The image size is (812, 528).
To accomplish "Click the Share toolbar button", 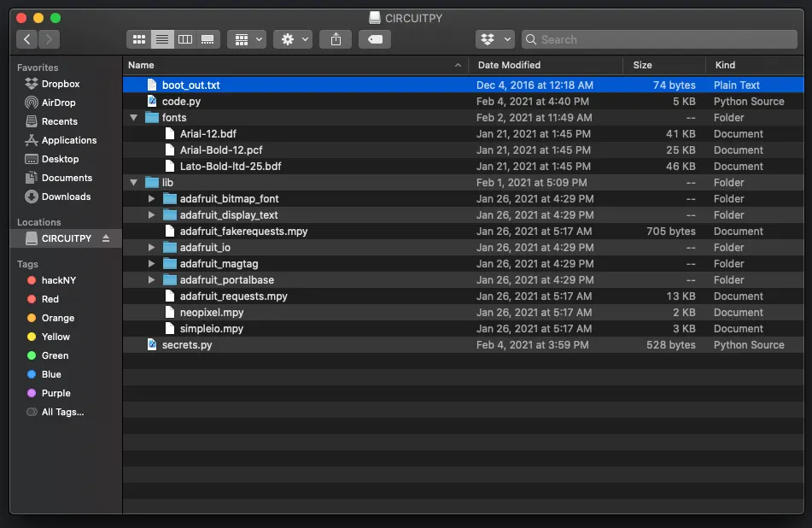I will pyautogui.click(x=336, y=39).
